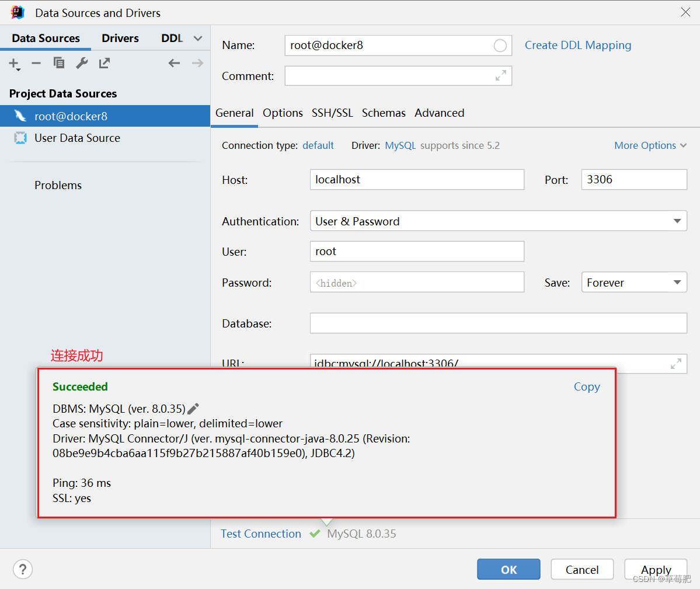
Task: Click the IntelliJ app icon in title bar
Action: 18,12
